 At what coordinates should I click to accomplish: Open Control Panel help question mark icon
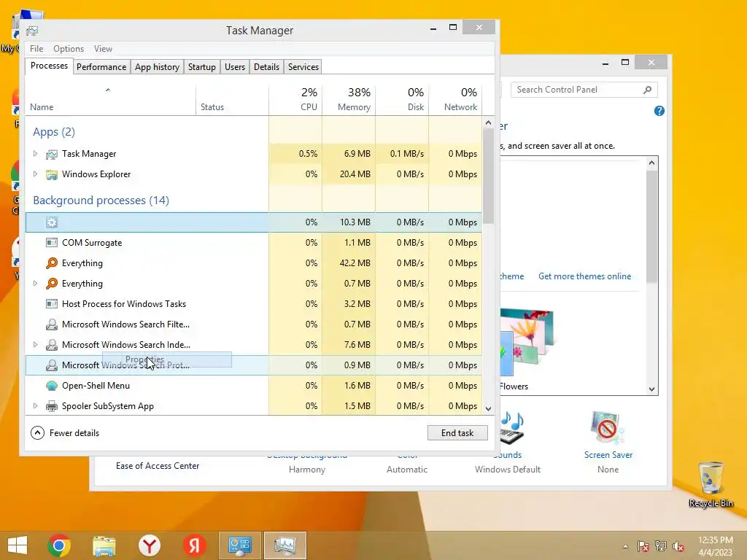(x=659, y=111)
